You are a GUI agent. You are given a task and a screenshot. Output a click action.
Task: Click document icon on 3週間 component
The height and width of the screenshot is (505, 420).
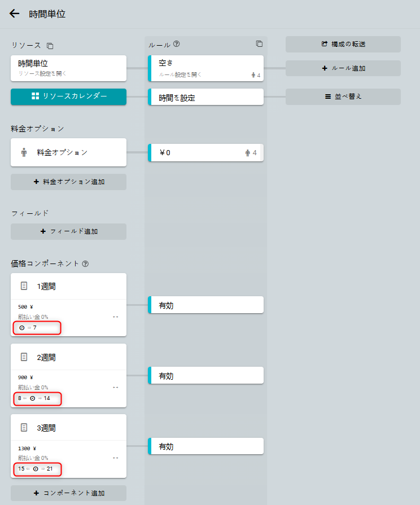24,428
